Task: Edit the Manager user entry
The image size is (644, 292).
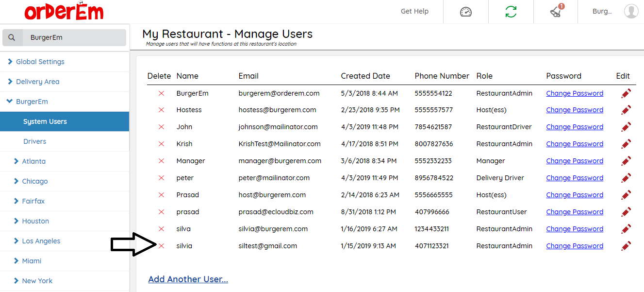Action: tap(626, 161)
